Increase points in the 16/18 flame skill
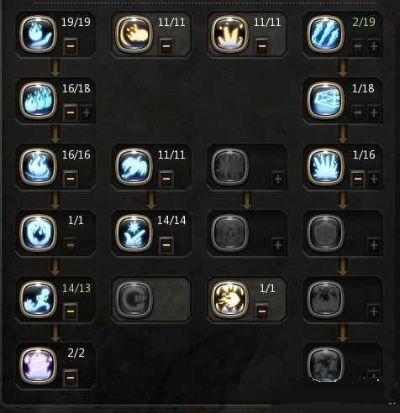400x413 pixels. [86, 113]
